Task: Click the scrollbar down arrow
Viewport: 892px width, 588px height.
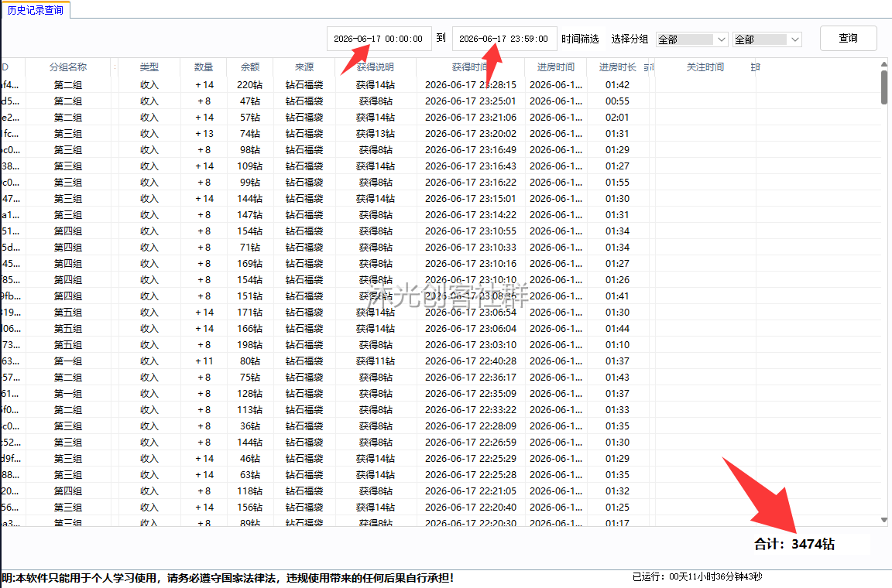Action: (x=884, y=520)
